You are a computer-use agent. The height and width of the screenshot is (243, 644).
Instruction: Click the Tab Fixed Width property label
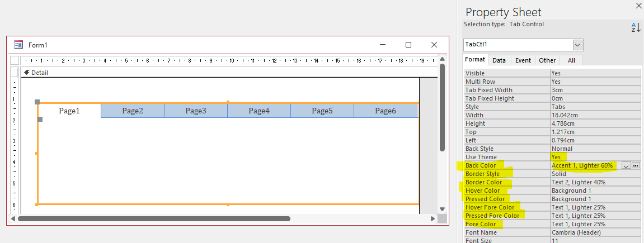(489, 90)
